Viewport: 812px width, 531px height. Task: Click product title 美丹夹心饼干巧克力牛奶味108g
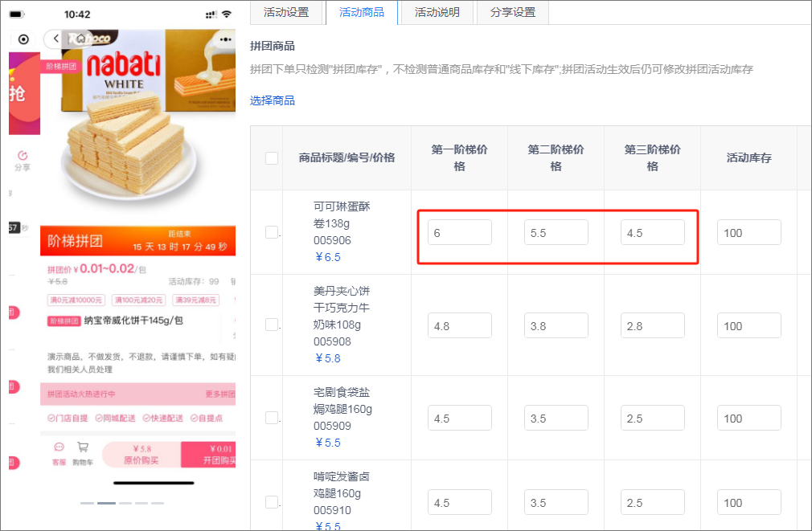click(x=342, y=308)
